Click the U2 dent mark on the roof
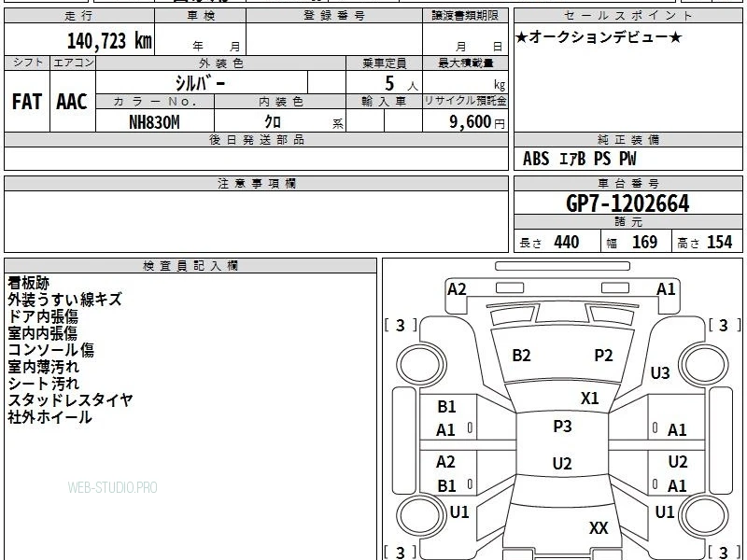 pos(562,463)
